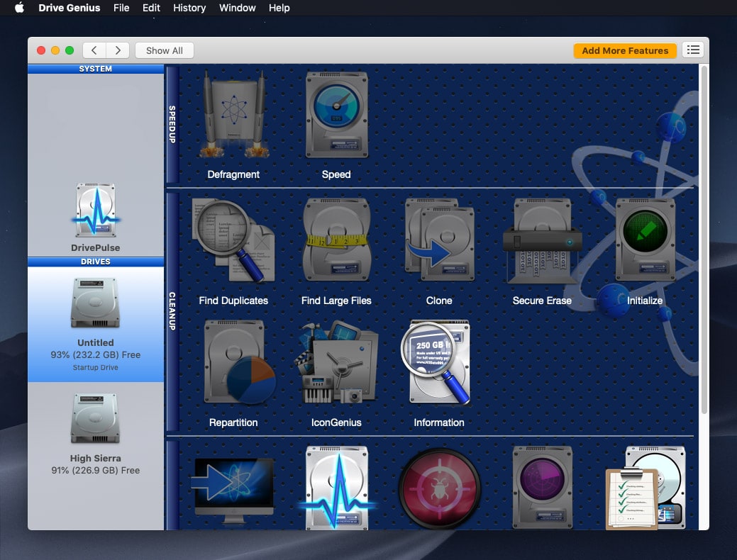Select the High Sierra drive
The width and height of the screenshot is (737, 560).
pos(96,432)
